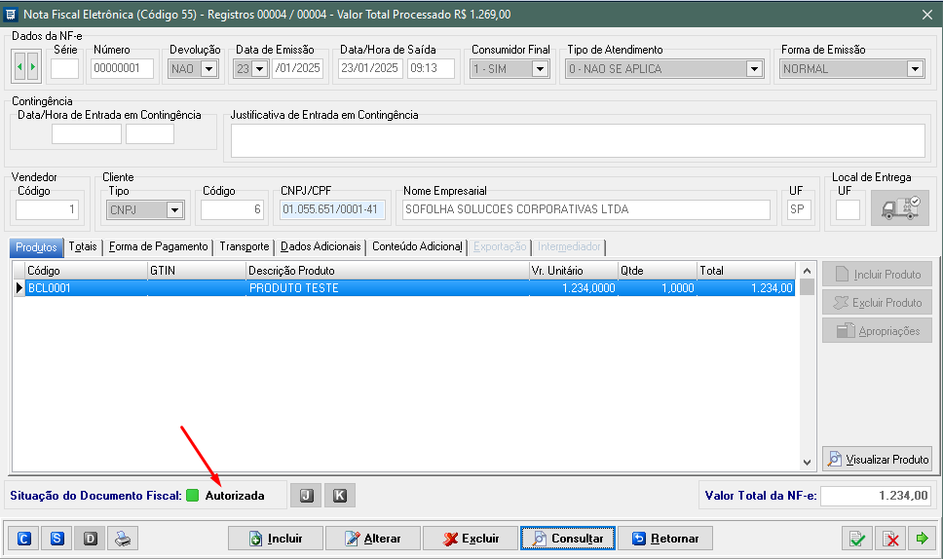Go to the next record with right green arrow

(34, 68)
